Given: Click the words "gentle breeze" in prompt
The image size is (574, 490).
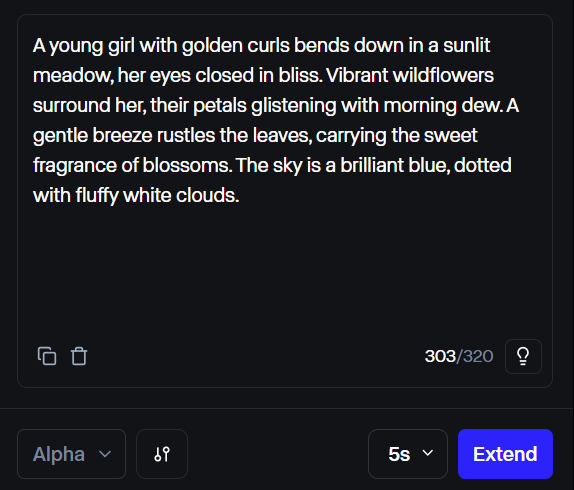Looking at the screenshot, I should [92, 135].
